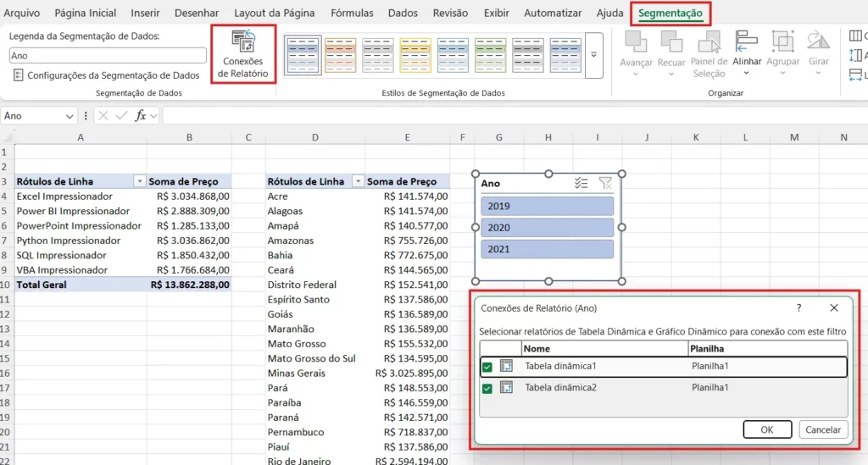Apply the yellow slicer style

pos(415,55)
